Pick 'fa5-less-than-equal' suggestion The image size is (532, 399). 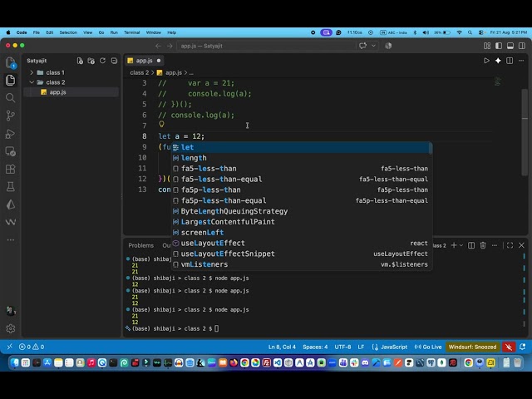300,180
